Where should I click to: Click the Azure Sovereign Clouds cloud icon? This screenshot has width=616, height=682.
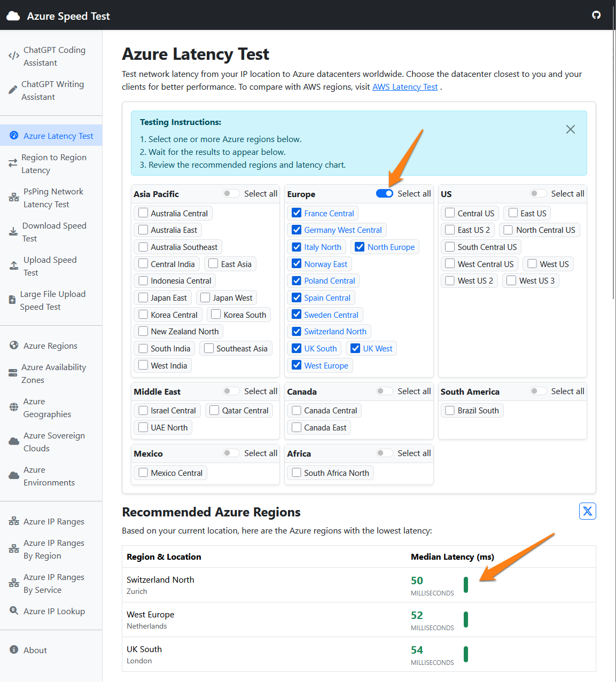tap(14, 442)
